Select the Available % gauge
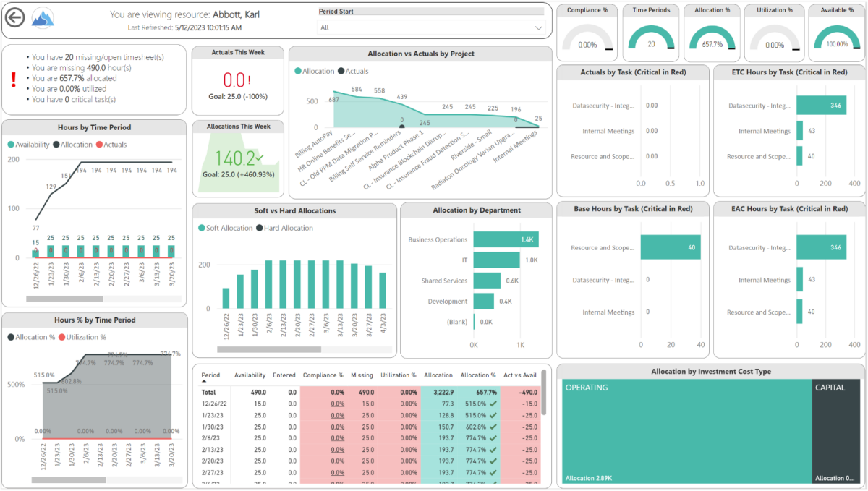The width and height of the screenshot is (868, 491). [838, 35]
